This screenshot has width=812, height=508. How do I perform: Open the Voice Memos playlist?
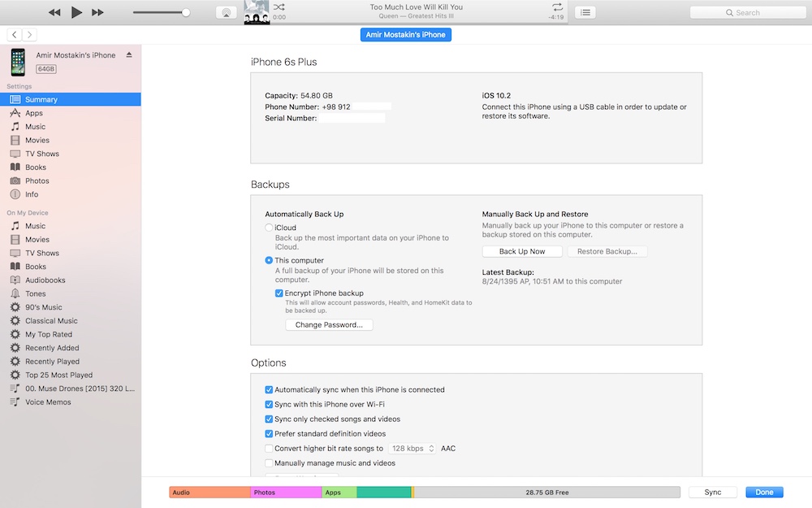(x=71, y=402)
